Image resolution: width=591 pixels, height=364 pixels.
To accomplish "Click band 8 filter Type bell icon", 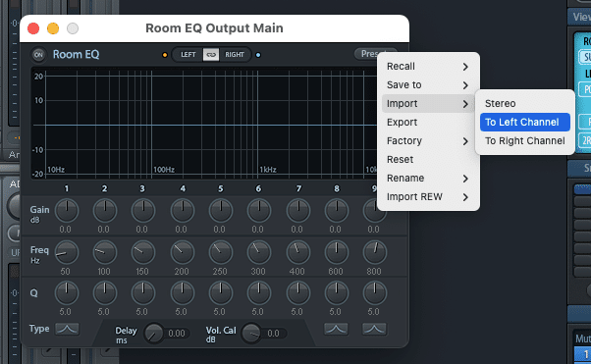I will tap(336, 329).
